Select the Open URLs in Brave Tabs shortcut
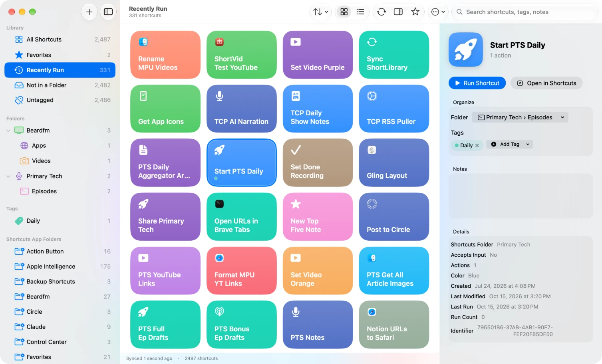The image size is (602, 364). pyautogui.click(x=242, y=217)
